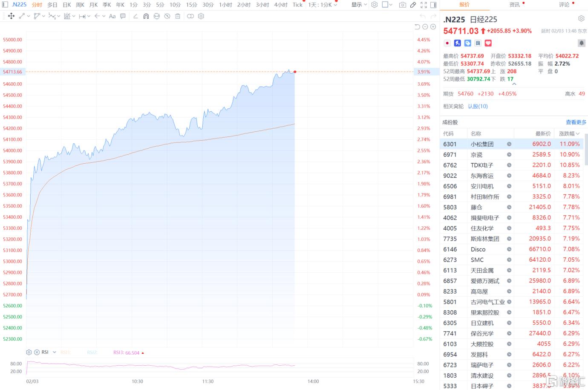Switch to 周K weekly chart tab
This screenshot has width=588, height=390.
coord(80,5)
